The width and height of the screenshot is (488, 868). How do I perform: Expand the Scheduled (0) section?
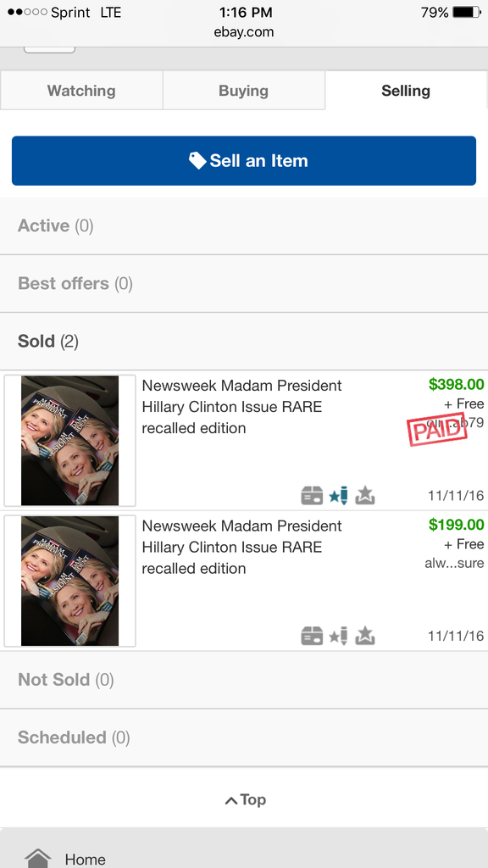[x=244, y=737]
